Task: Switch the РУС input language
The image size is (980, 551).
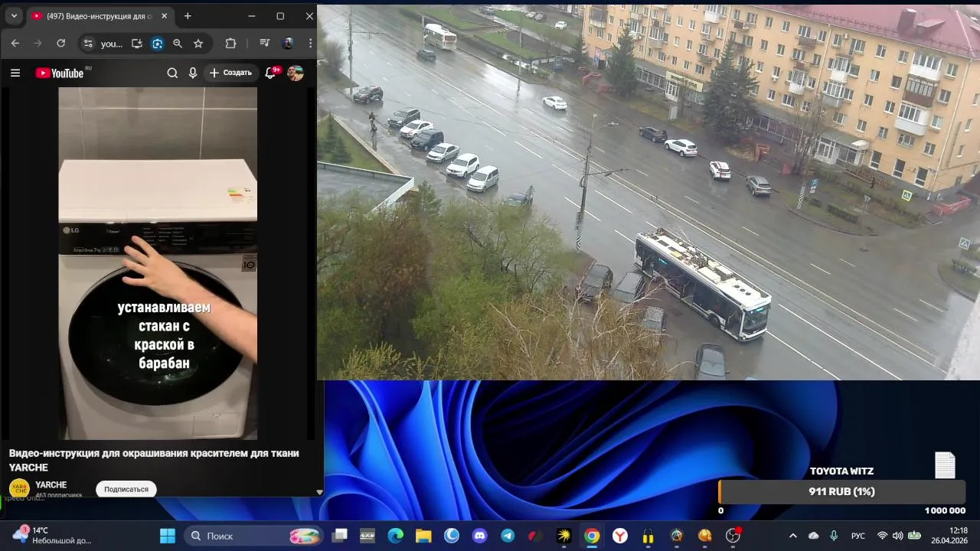Action: 858,536
